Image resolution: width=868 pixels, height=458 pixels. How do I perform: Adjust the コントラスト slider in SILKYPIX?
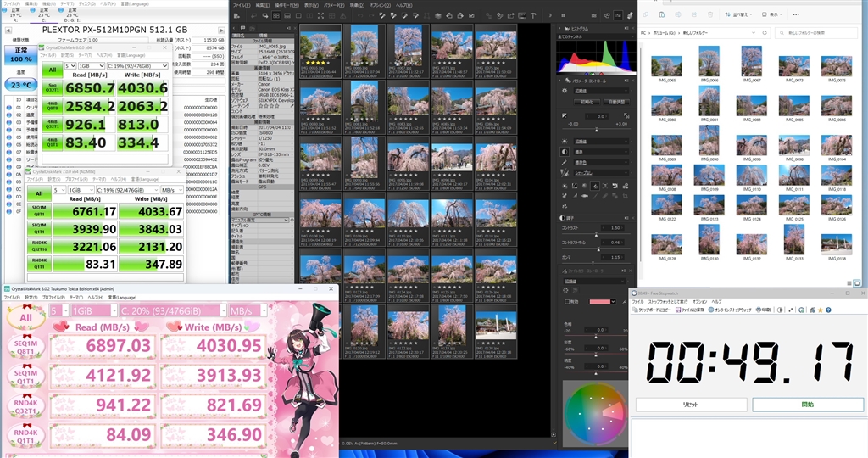[x=597, y=235]
